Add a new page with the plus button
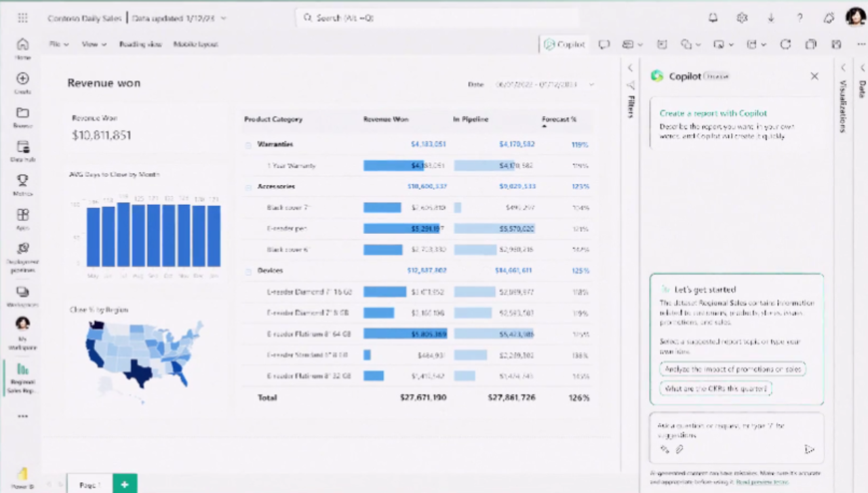 click(x=125, y=484)
